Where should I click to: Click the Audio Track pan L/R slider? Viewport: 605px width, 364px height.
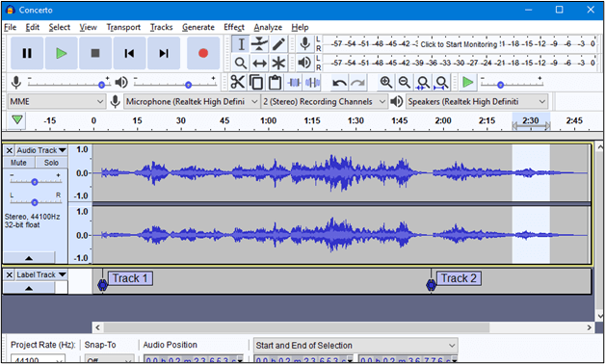[x=35, y=201]
